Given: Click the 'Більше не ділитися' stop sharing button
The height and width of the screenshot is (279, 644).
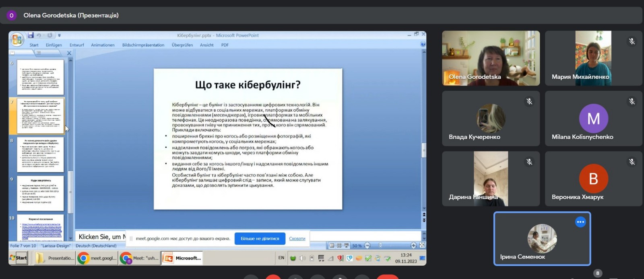Looking at the screenshot, I should (260, 238).
